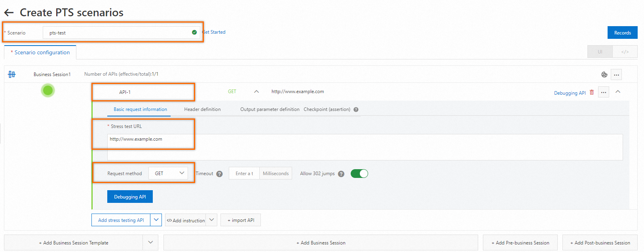Switch to the code view (</>) mode

pyautogui.click(x=625, y=52)
